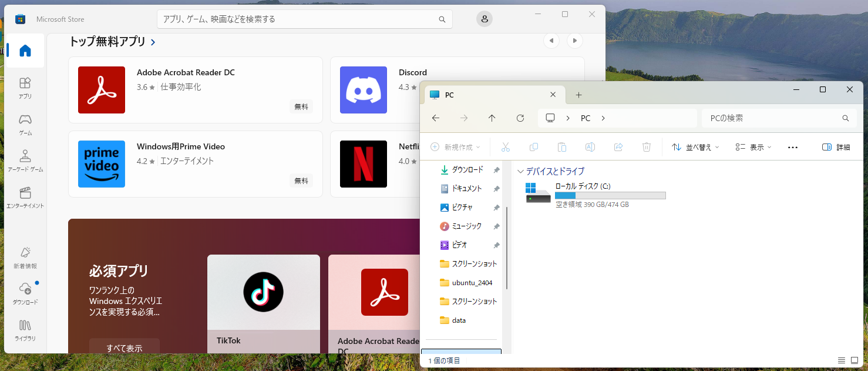The image size is (868, 371).
Task: Open the Discord app card
Action: click(x=457, y=90)
